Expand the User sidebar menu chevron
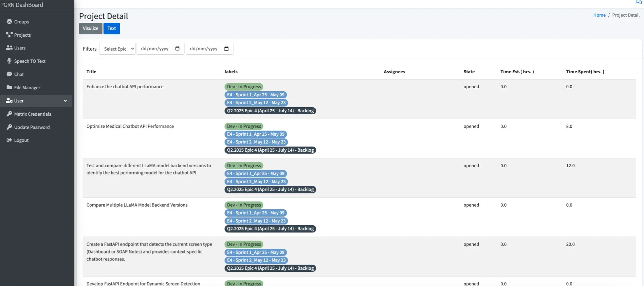 click(65, 101)
